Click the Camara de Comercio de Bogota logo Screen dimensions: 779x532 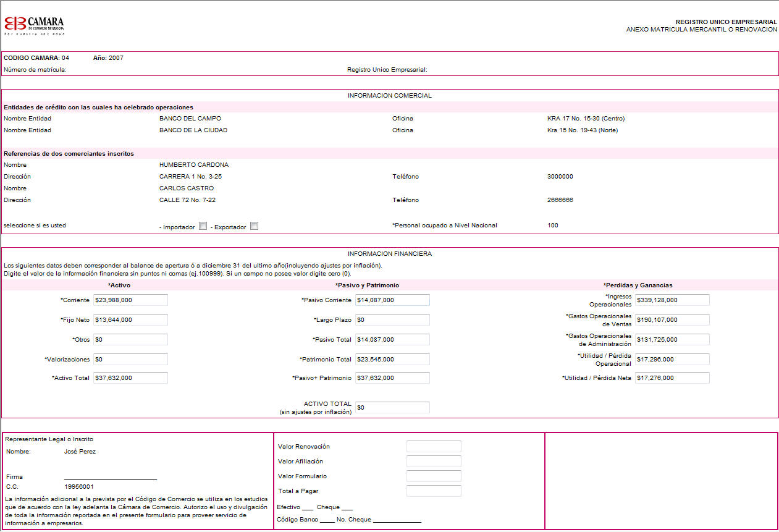(34, 25)
